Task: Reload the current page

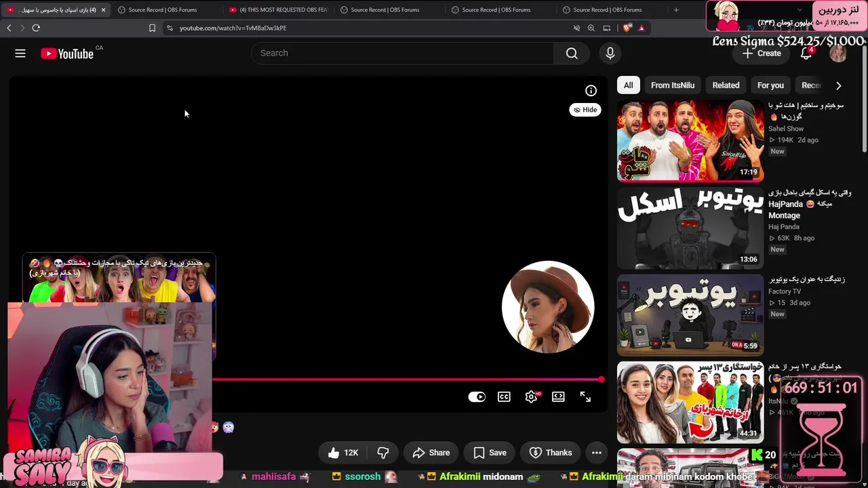Action: (x=36, y=28)
